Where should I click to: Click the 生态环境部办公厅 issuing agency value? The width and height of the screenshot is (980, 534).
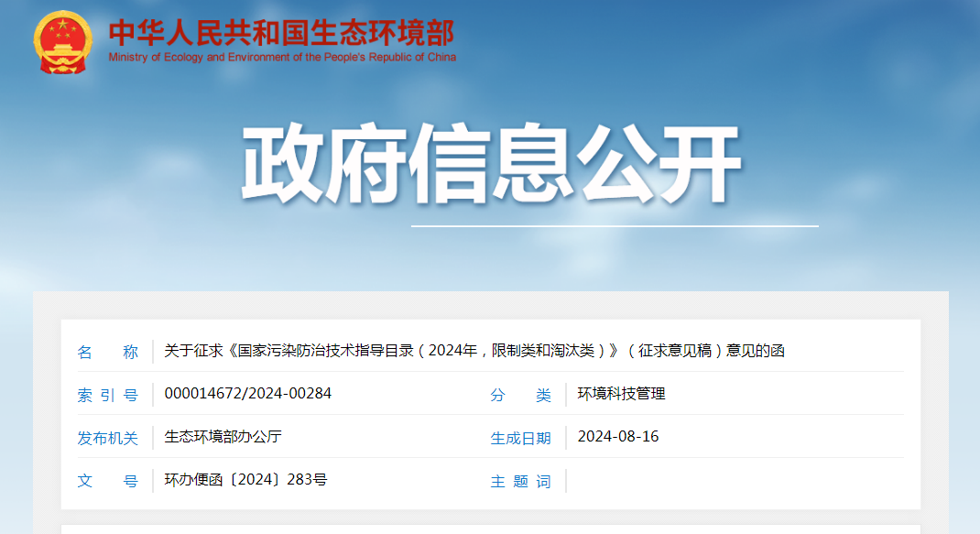[223, 437]
